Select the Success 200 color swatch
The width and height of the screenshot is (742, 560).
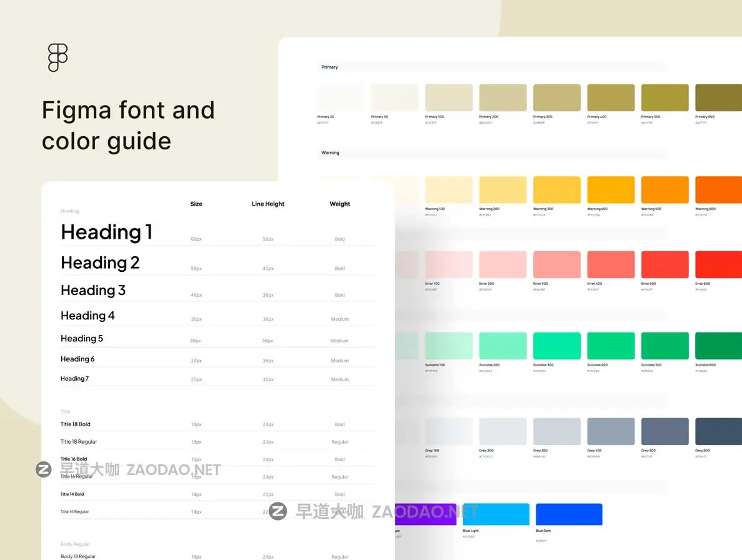503,345
